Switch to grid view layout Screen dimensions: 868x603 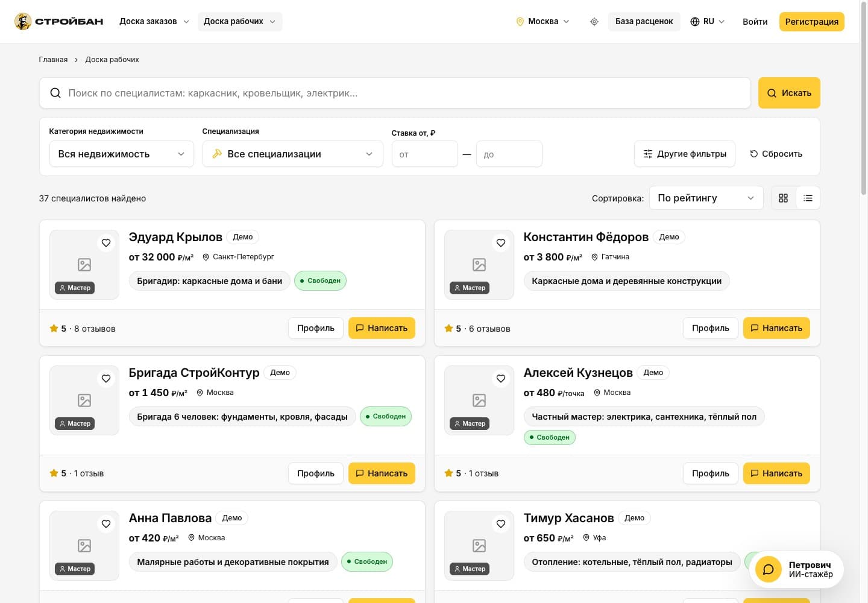(x=784, y=198)
